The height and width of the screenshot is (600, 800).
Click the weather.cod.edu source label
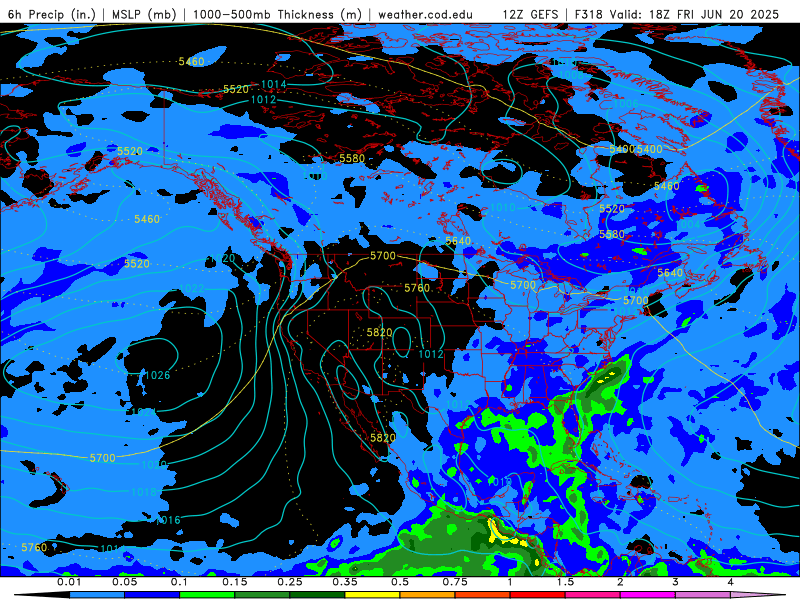click(x=425, y=14)
